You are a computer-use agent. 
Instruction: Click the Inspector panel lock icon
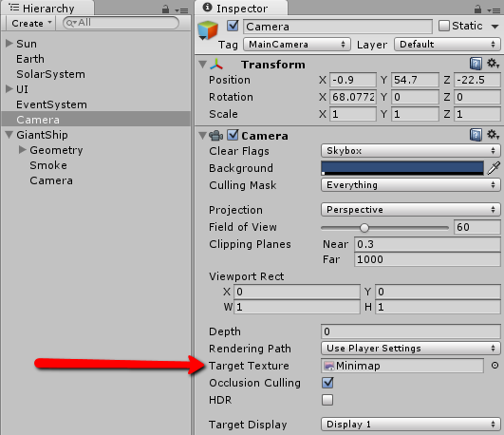coord(478,9)
